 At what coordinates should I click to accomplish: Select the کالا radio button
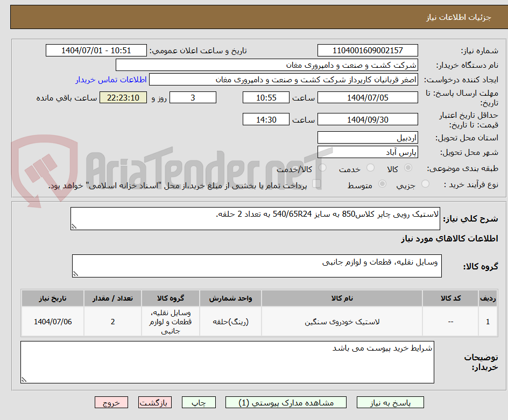[x=408, y=168]
